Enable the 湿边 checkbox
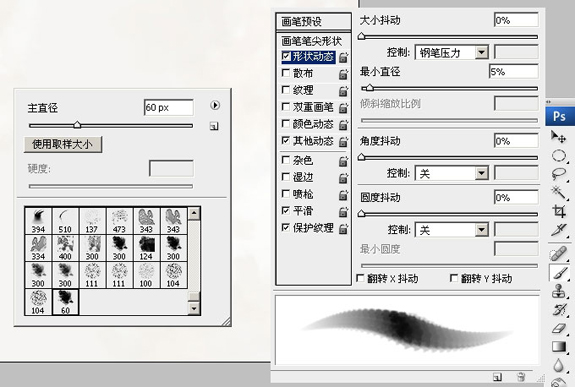Viewport: 575px width, 387px height. click(286, 177)
